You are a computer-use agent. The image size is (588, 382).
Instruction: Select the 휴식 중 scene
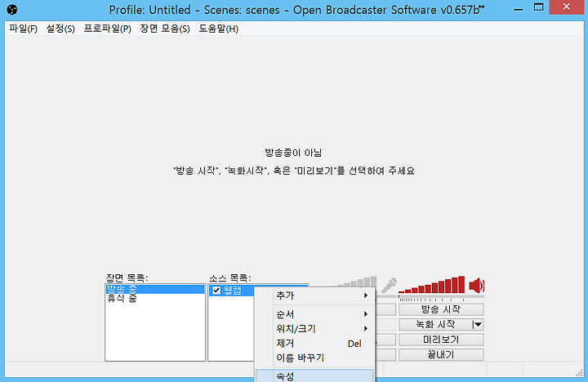click(155, 299)
